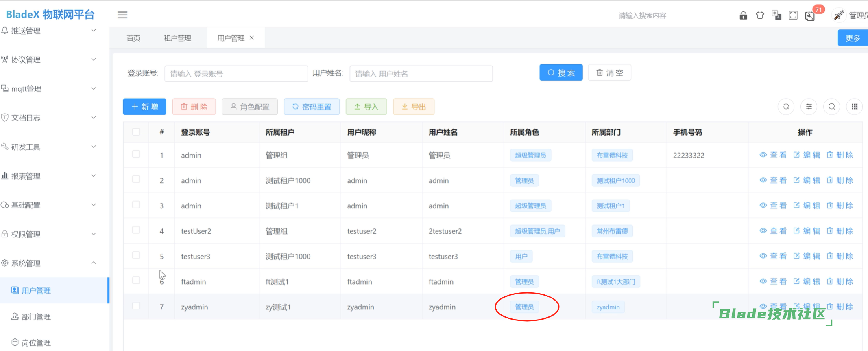The width and height of the screenshot is (868, 351).
Task: Open notifications icon with 71 badge
Action: (810, 16)
